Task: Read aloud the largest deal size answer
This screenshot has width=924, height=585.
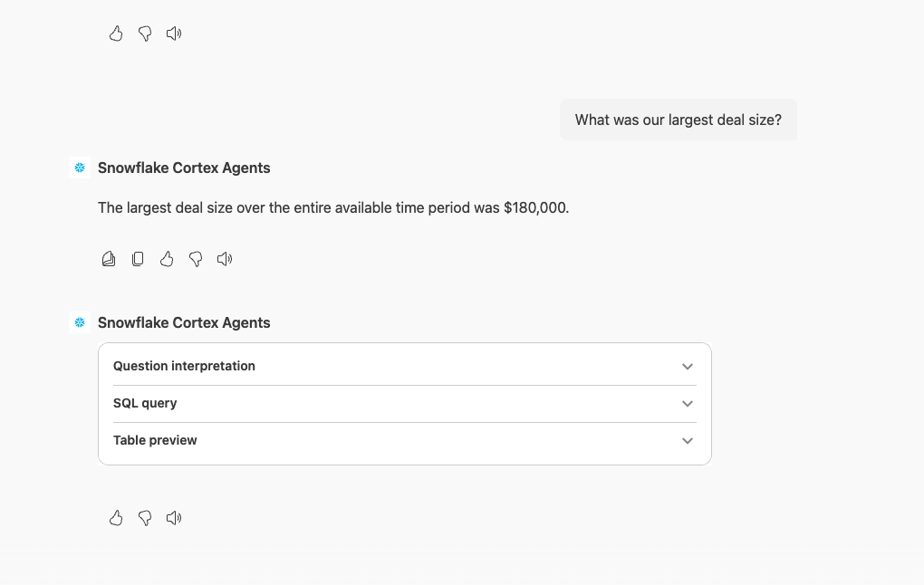Action: click(225, 259)
